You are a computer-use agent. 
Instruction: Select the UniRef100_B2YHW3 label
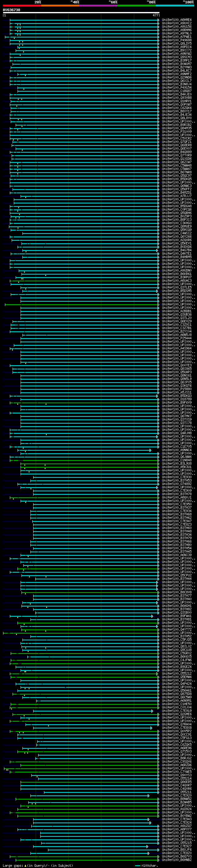(177, 67)
